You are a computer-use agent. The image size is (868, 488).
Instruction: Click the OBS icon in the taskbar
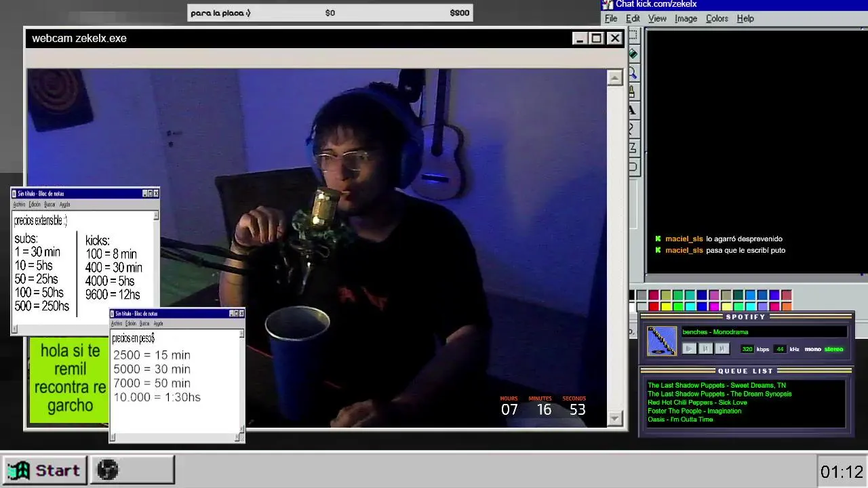(x=108, y=470)
